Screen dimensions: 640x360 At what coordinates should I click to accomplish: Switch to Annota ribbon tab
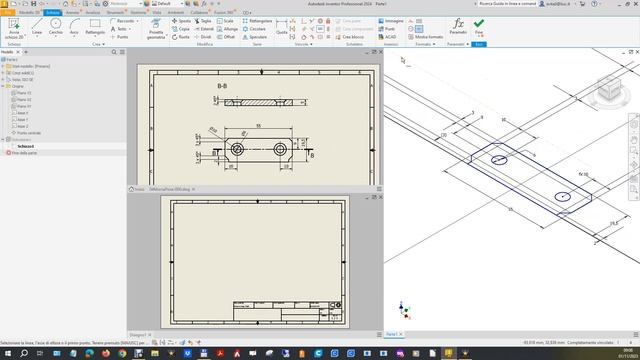[x=72, y=13]
